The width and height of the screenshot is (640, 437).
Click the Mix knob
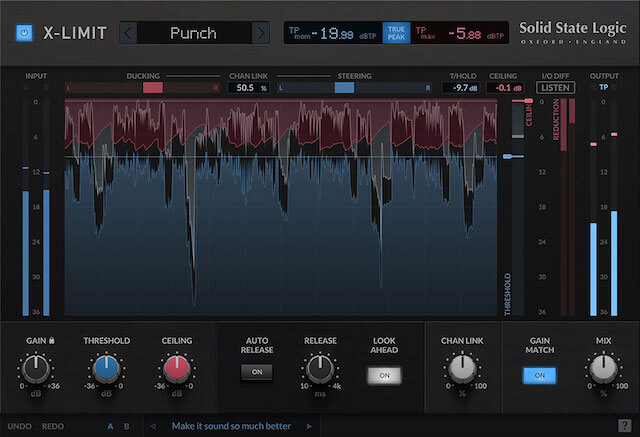(x=603, y=368)
